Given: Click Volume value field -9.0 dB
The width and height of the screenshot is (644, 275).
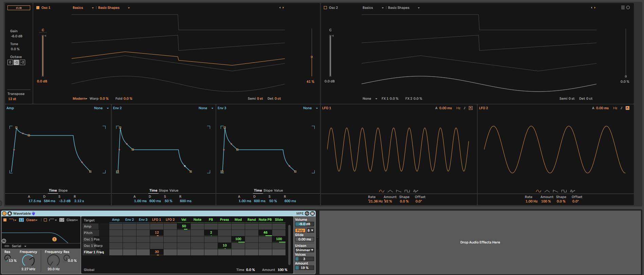Looking at the screenshot, I should (305, 224).
